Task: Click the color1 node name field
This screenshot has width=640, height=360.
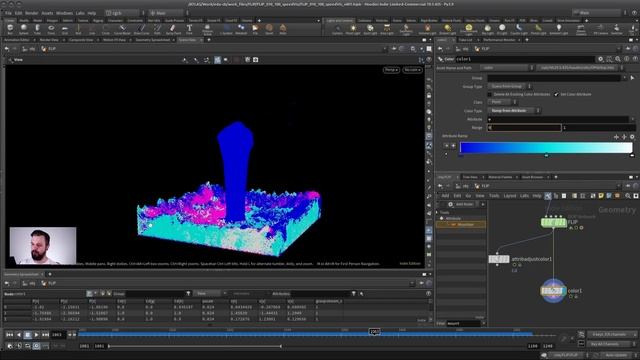Action: click(525, 59)
